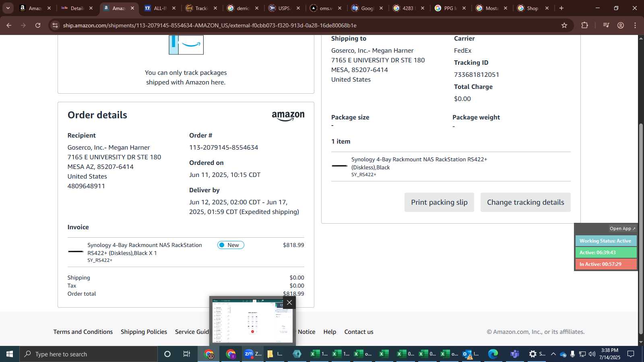This screenshot has width=644, height=362.
Task: View site information icon in address bar
Action: pyautogui.click(x=55, y=25)
